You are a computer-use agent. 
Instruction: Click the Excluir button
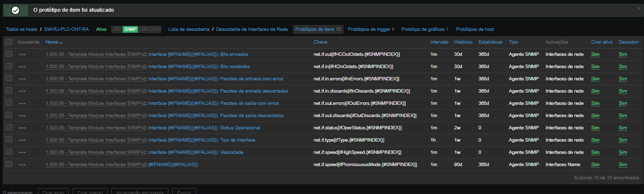tap(184, 192)
